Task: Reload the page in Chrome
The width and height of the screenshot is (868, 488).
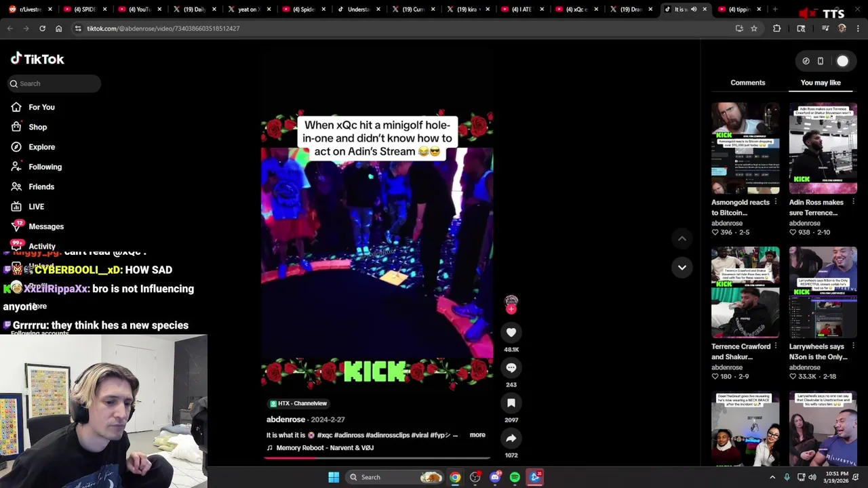Action: pyautogui.click(x=42, y=28)
